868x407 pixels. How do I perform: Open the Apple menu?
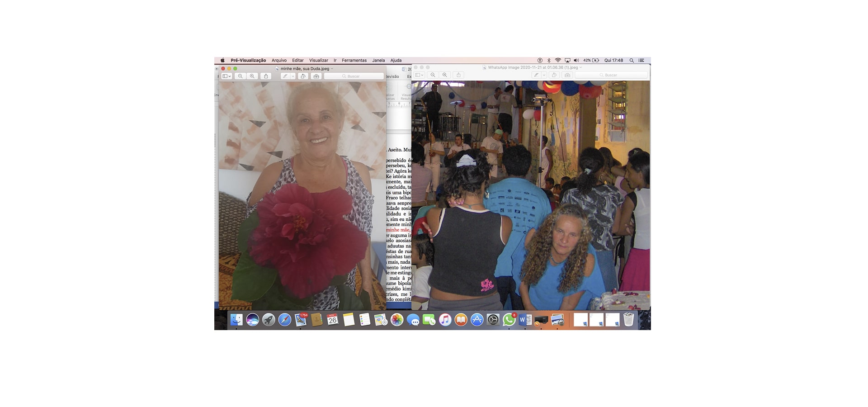(222, 60)
